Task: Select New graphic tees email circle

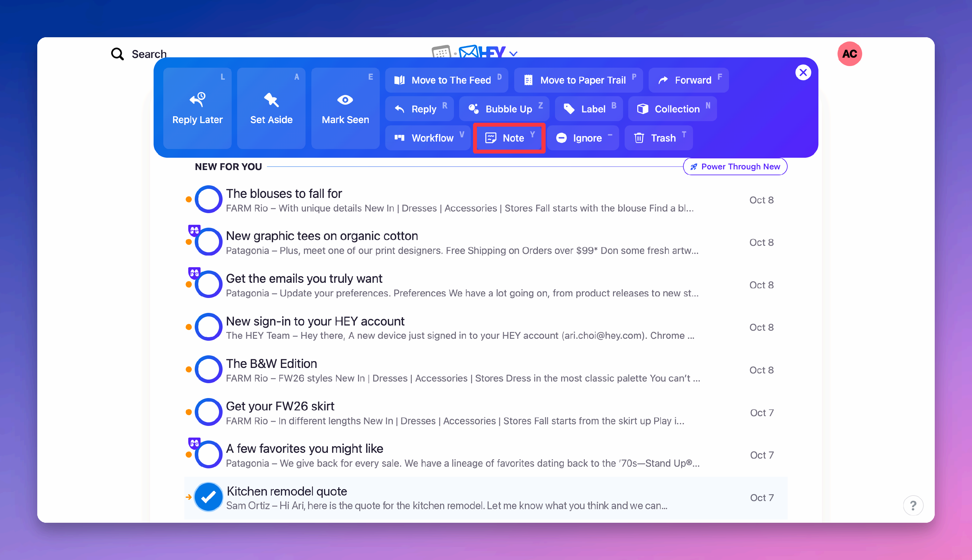Action: pos(208,242)
